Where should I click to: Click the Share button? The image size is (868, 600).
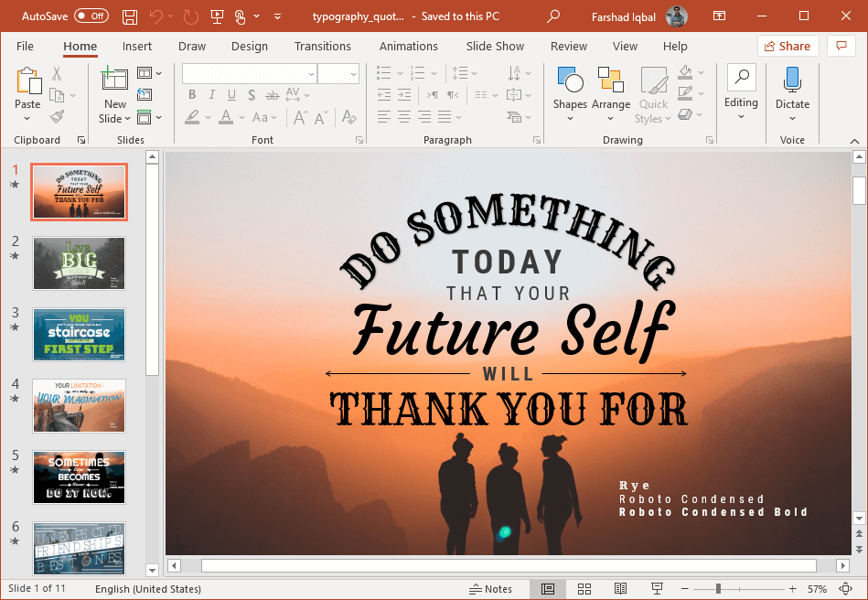788,47
